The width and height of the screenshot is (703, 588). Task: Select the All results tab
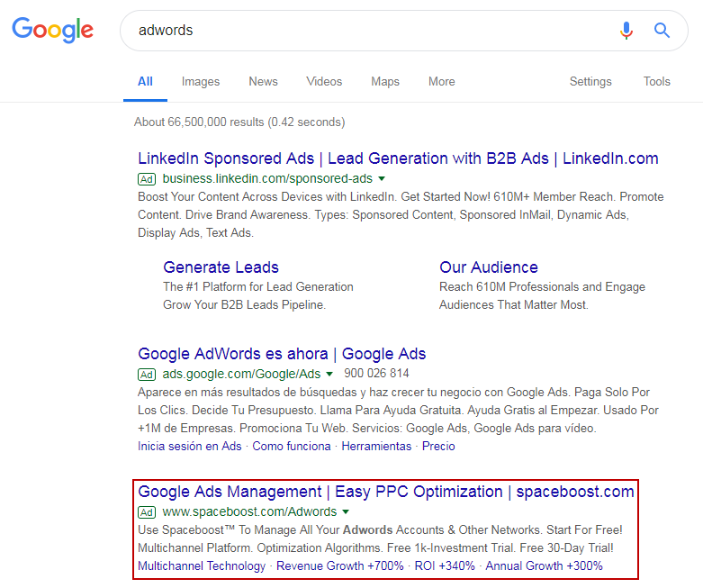point(145,82)
